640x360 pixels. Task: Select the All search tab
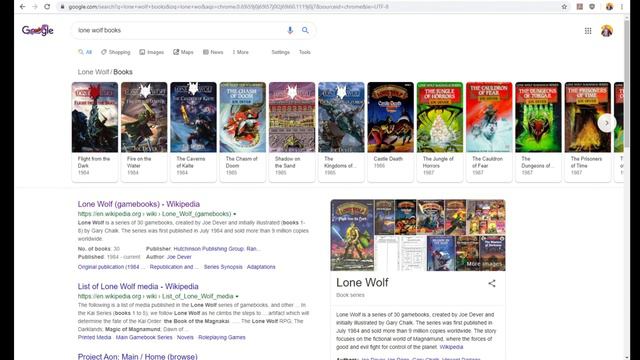85,52
